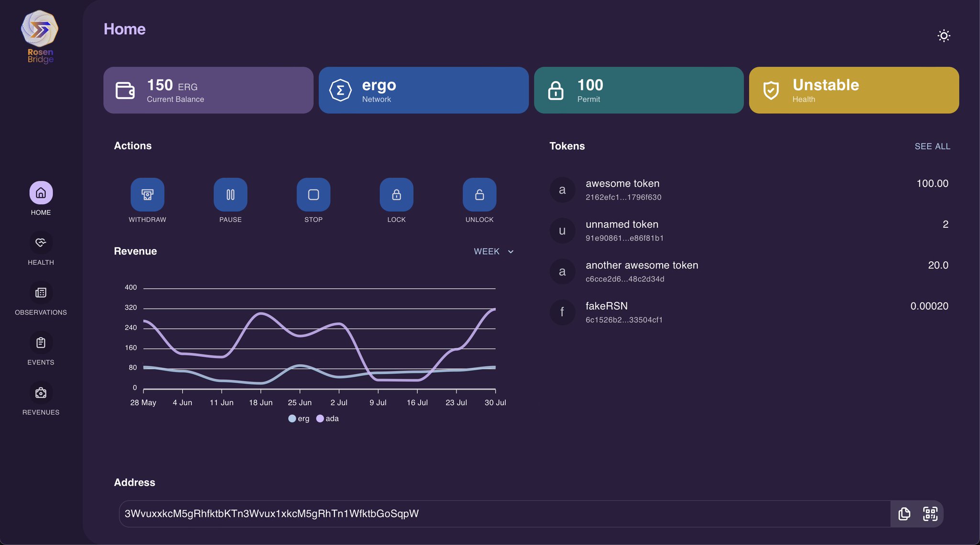Click the Rosen Bridge logo
Screen dimensions: 980x545
(40, 37)
